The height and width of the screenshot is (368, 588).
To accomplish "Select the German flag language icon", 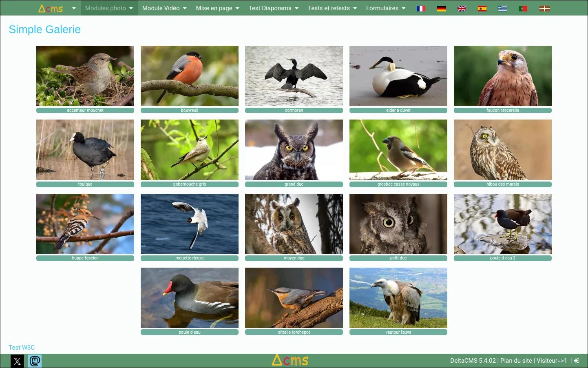I will [x=441, y=8].
